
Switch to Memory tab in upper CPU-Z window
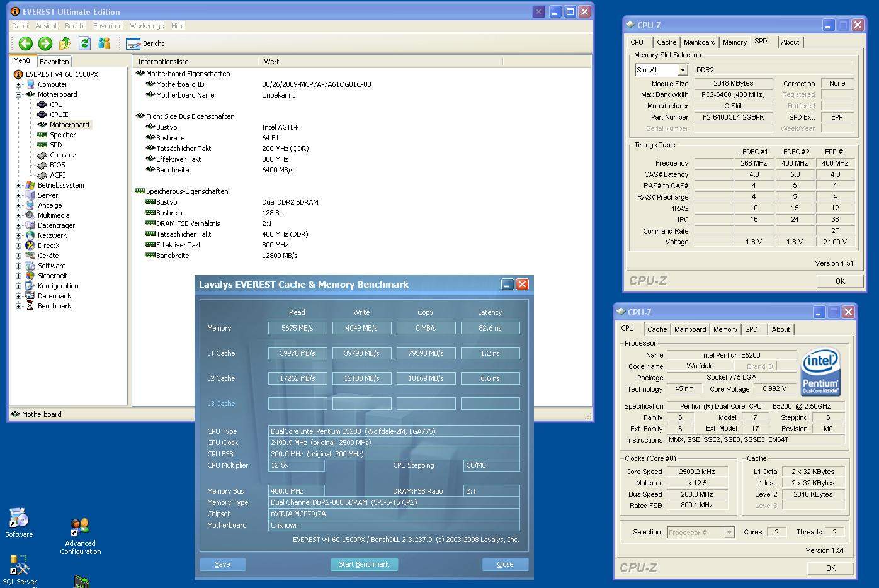click(734, 42)
